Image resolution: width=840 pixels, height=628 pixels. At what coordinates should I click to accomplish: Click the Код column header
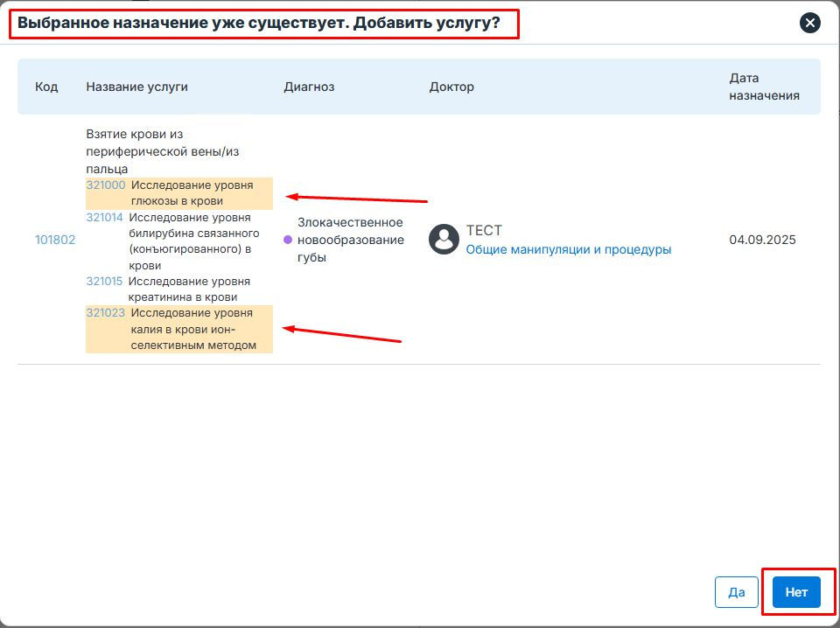coord(46,87)
